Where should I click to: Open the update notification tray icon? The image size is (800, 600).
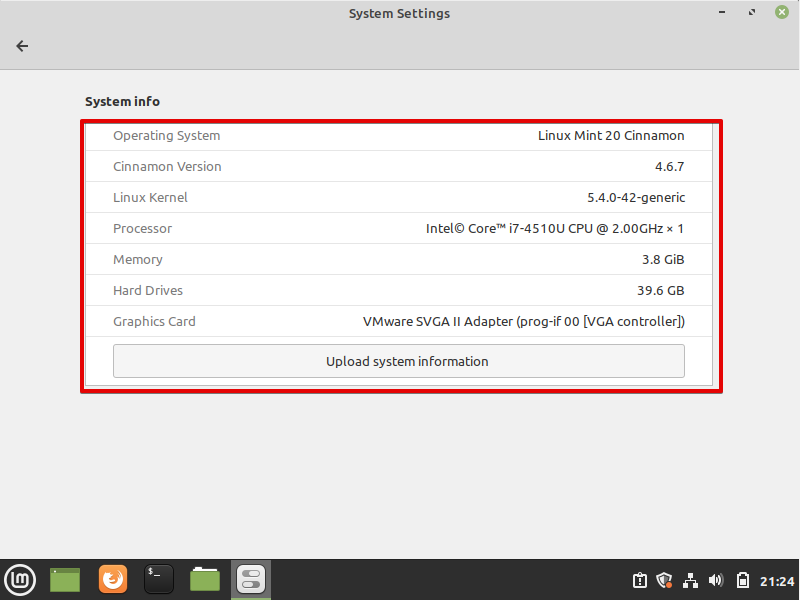click(640, 581)
